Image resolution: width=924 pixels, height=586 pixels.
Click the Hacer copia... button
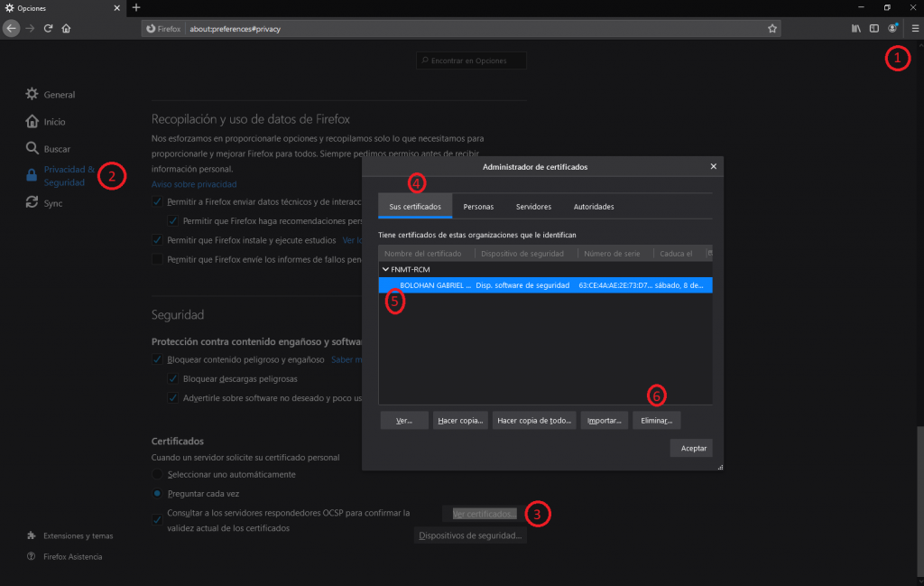tap(460, 421)
